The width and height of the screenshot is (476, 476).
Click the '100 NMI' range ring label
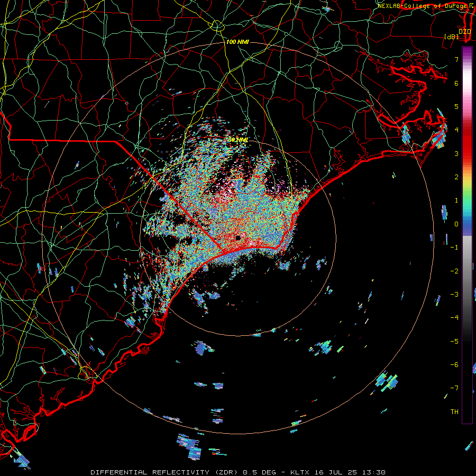pos(237,42)
